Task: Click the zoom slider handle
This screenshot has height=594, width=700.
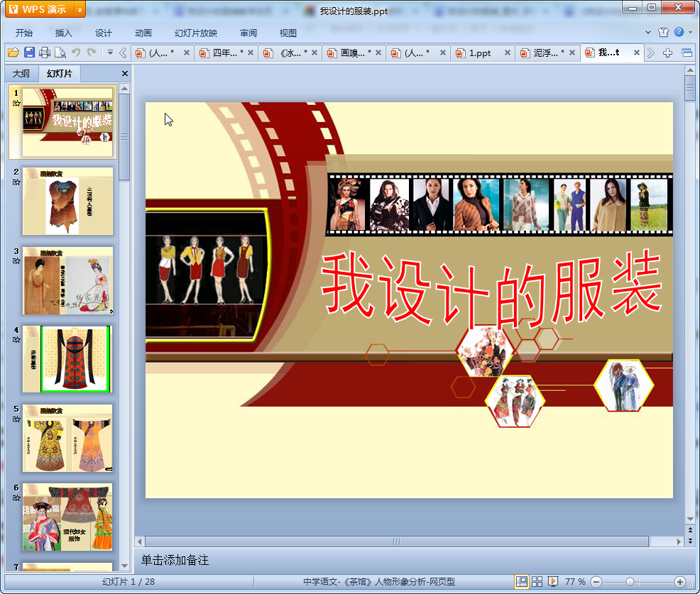Action: pyautogui.click(x=630, y=581)
